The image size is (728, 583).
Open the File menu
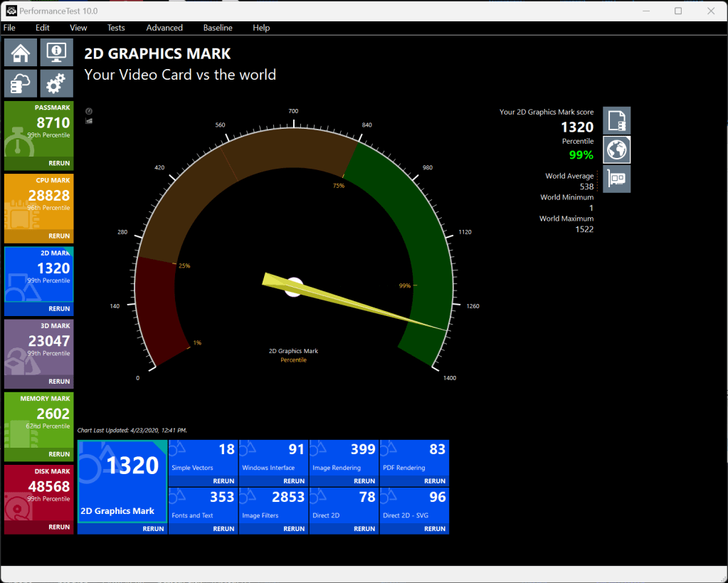pyautogui.click(x=9, y=28)
